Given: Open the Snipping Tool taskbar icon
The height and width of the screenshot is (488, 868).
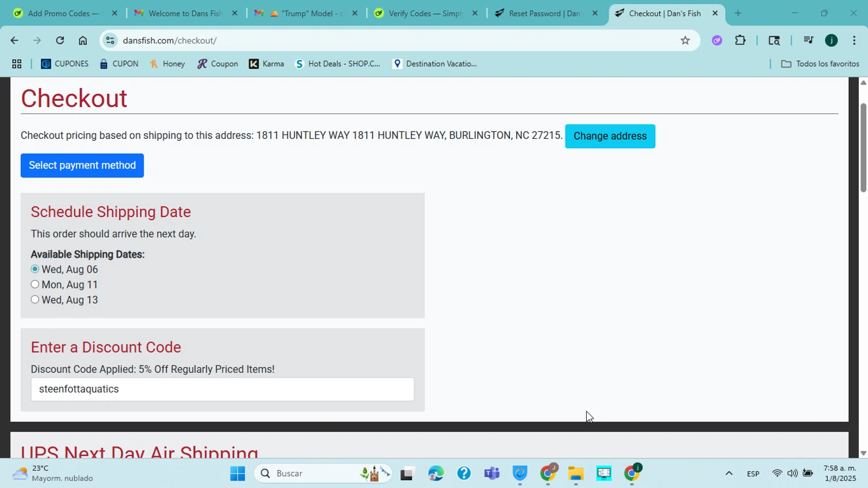Looking at the screenshot, I should tap(604, 474).
